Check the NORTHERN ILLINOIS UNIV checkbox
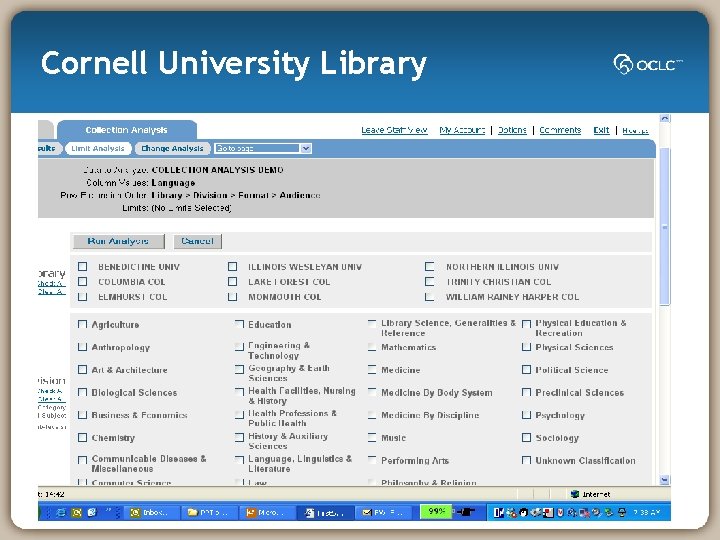Image resolution: width=720 pixels, height=540 pixels. click(x=430, y=267)
